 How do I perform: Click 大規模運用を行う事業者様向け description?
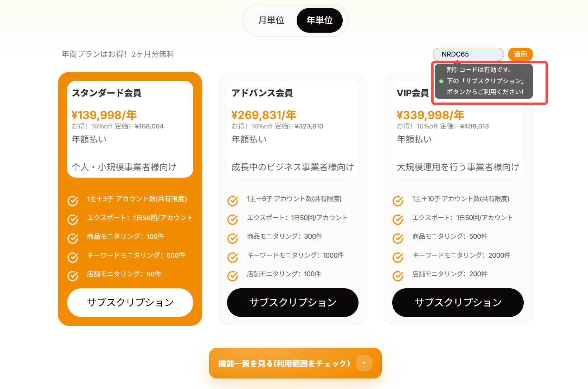[458, 167]
